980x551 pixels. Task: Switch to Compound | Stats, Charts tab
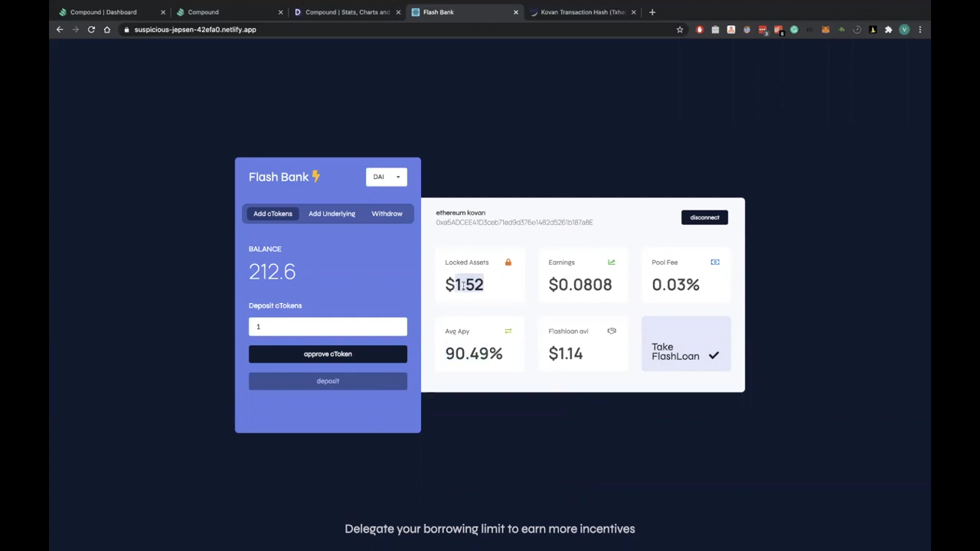tap(347, 12)
